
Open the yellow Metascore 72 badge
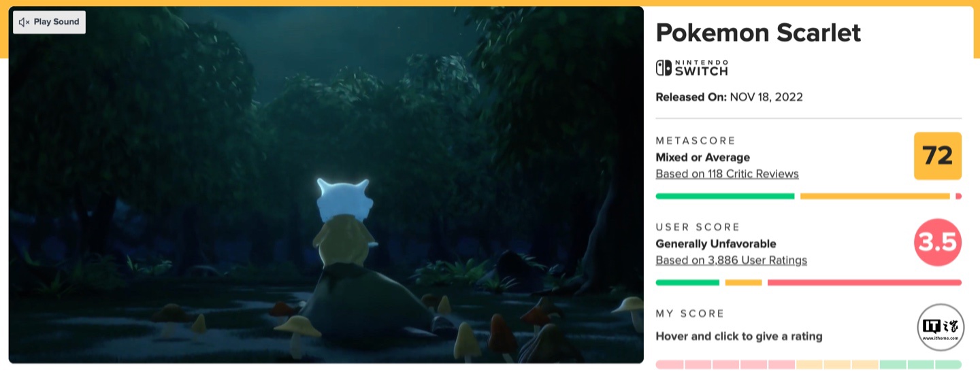[937, 156]
